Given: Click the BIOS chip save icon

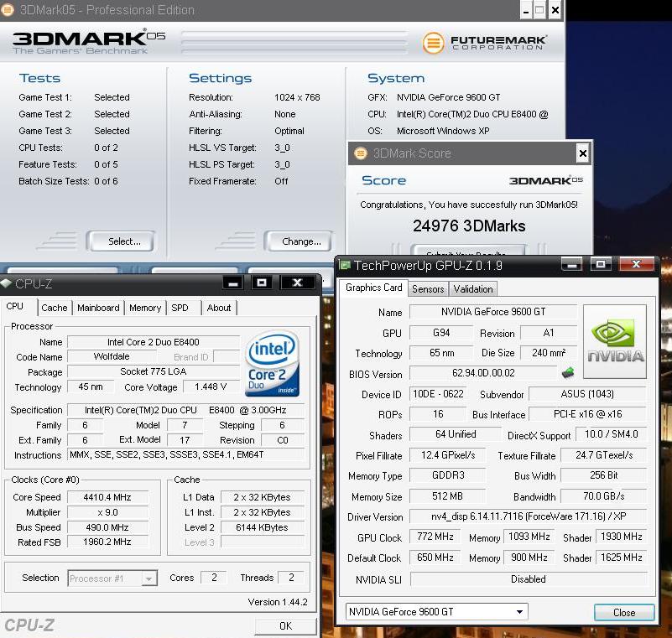Looking at the screenshot, I should tap(568, 372).
